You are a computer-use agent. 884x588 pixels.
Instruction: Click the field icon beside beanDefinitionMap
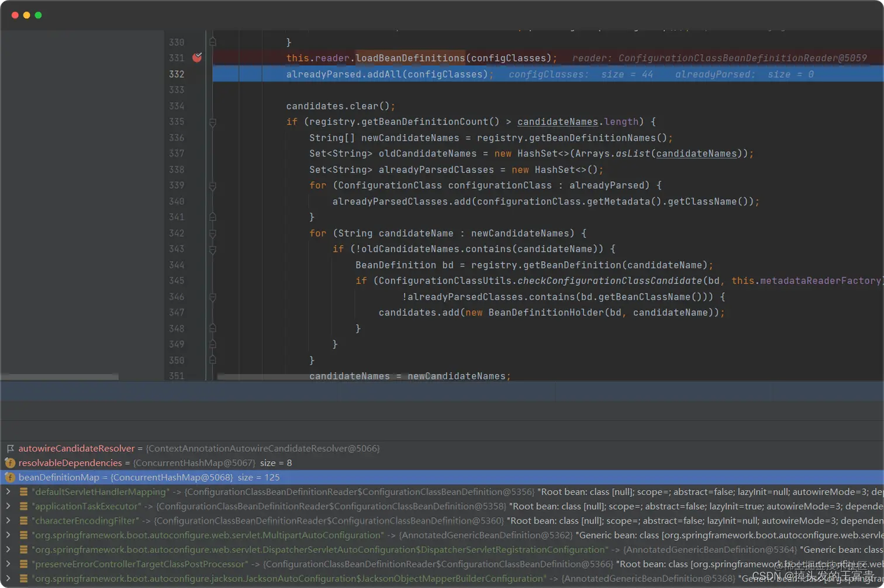[10, 478]
